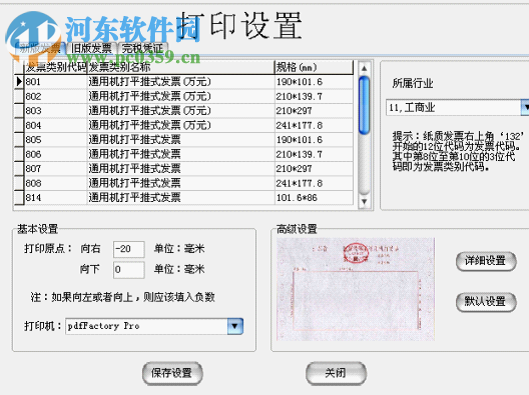Viewport: 529px width, 395px height.
Task: Click size cell 241*177.8 in row 804
Action: pos(314,125)
